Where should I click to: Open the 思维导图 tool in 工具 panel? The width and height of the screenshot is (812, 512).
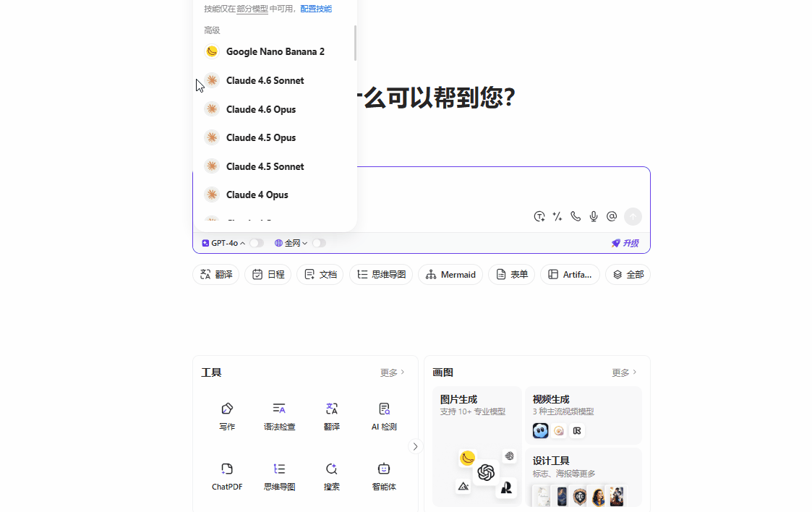click(x=280, y=477)
